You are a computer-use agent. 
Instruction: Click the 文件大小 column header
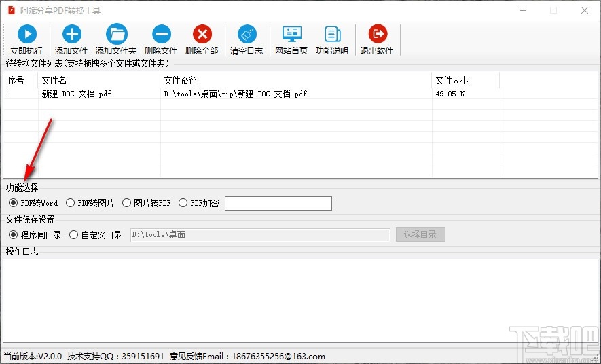click(466, 80)
